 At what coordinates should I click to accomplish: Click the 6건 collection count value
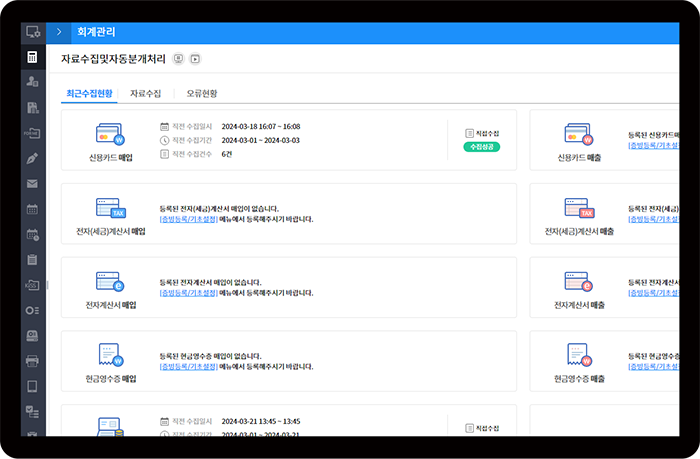coord(226,154)
